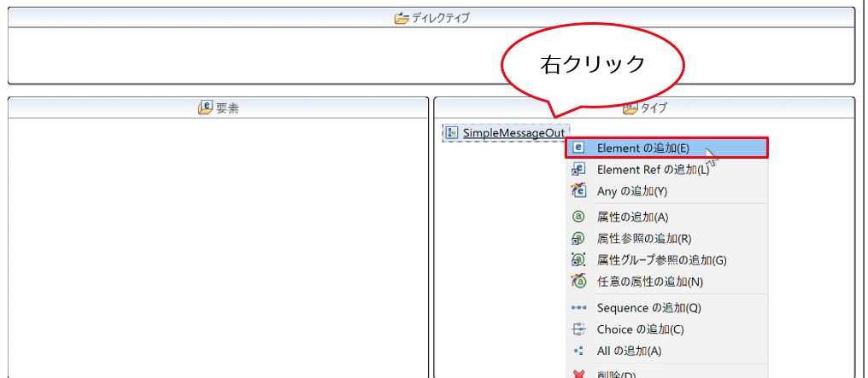
Task: Click the タイプ section folder icon
Action: pos(630,108)
